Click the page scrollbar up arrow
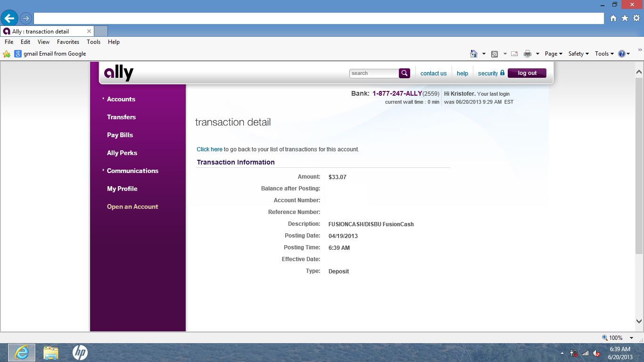 (x=639, y=73)
